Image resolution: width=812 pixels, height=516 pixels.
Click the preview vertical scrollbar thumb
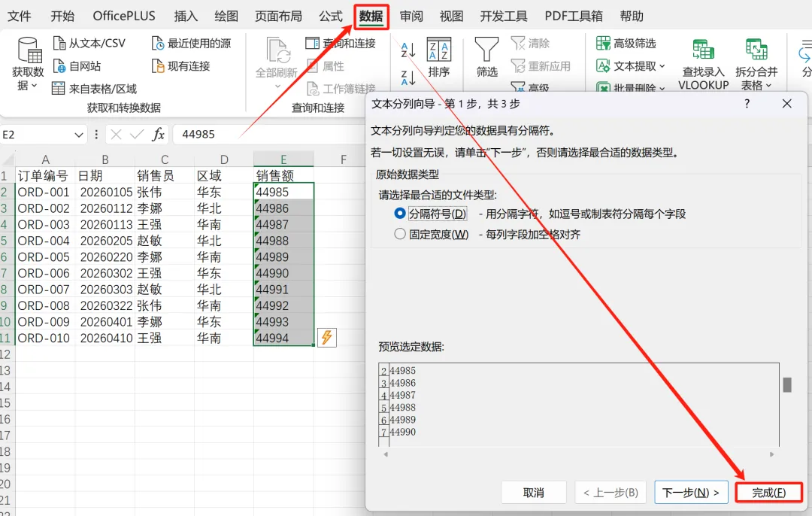pyautogui.click(x=787, y=385)
